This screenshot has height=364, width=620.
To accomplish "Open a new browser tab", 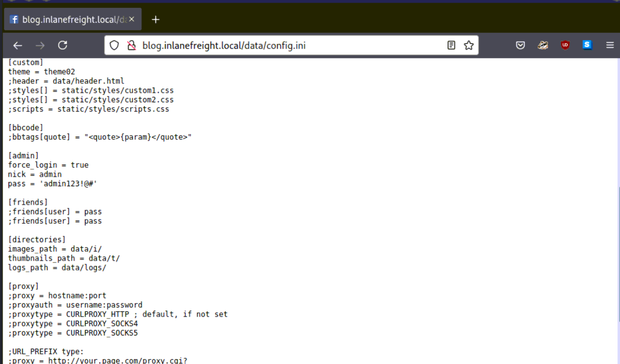I will pyautogui.click(x=155, y=20).
